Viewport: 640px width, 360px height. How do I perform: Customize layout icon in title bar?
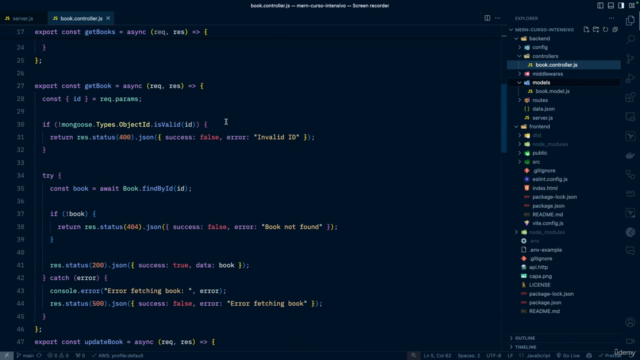point(631,5)
